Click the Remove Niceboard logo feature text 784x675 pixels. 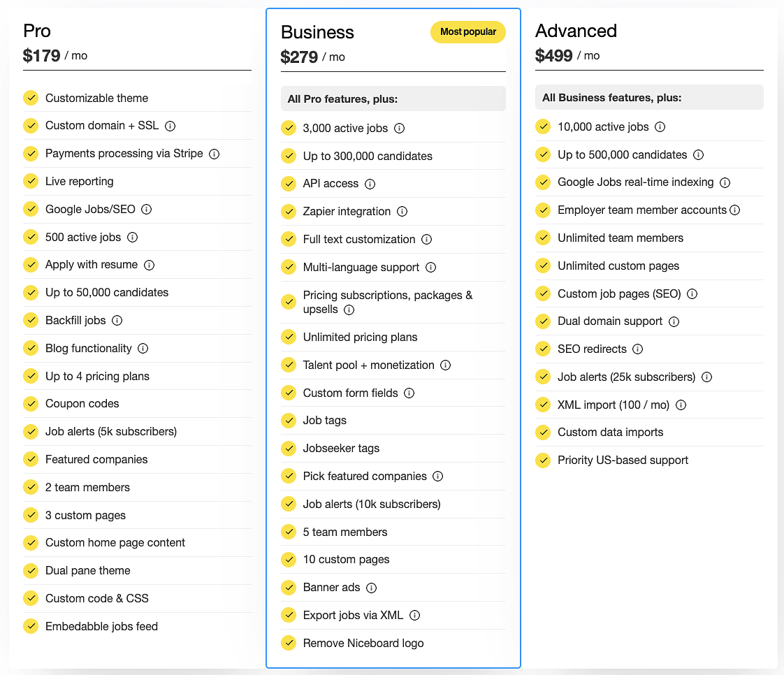tap(363, 644)
